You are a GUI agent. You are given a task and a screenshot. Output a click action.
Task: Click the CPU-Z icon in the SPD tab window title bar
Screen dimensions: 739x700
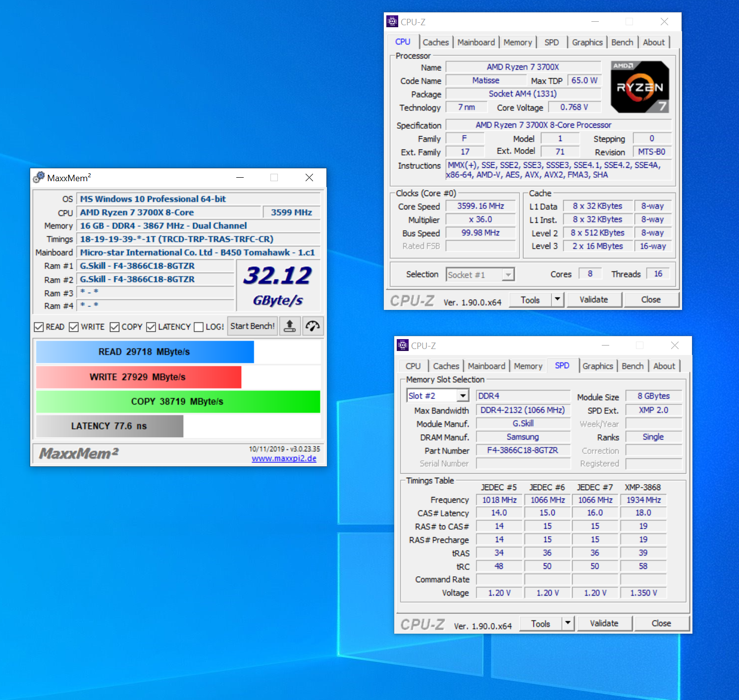403,345
